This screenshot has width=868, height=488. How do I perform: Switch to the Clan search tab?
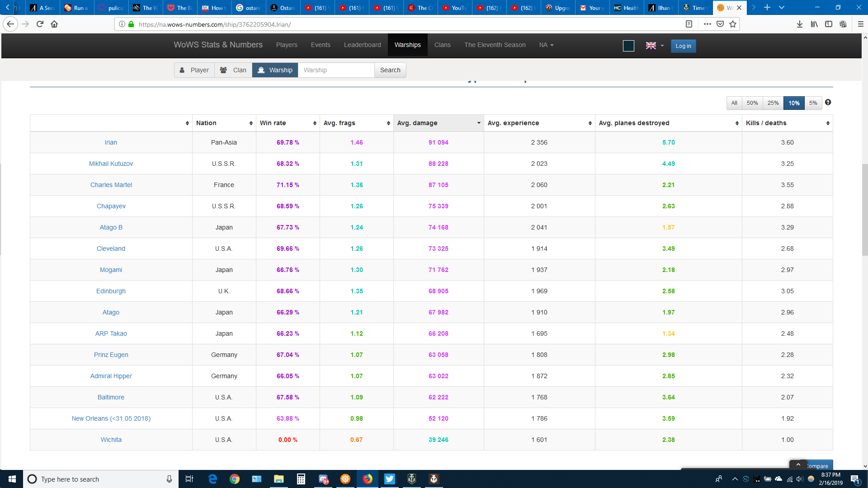[x=233, y=70]
